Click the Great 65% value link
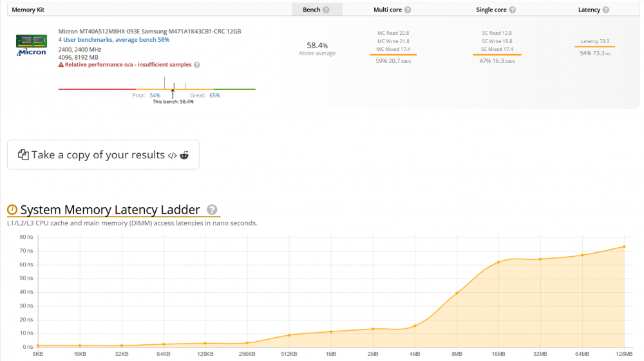Viewport: 644px width, 361px height. point(214,95)
